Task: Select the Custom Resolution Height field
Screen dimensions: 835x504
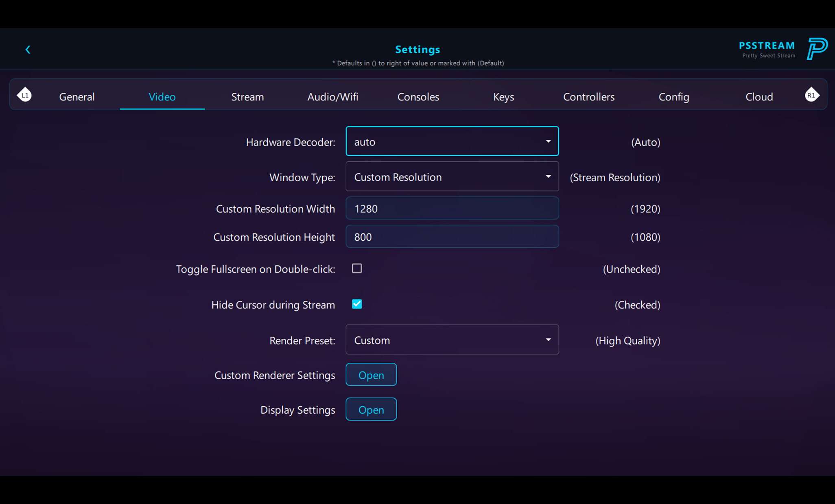Action: 452,237
